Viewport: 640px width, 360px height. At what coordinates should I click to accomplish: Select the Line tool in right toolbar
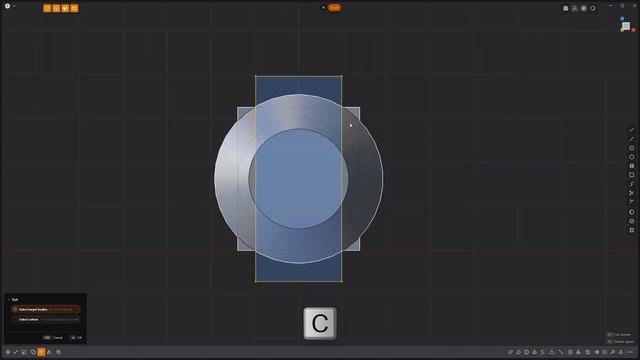point(631,130)
